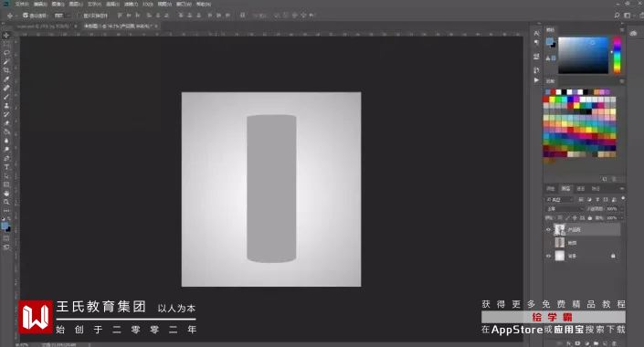Select the Crop tool
This screenshot has width=644, height=347.
(6, 70)
